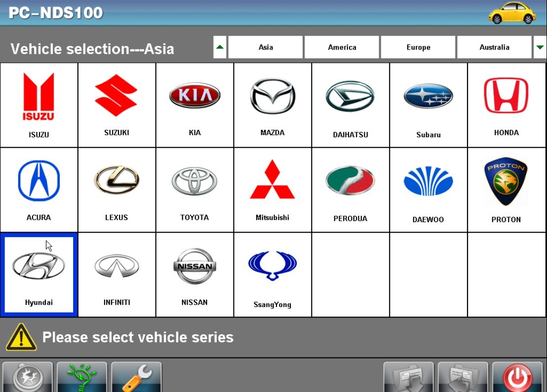This screenshot has height=392, width=547.
Task: Open the INFINITI vehicle series
Action: tap(117, 275)
